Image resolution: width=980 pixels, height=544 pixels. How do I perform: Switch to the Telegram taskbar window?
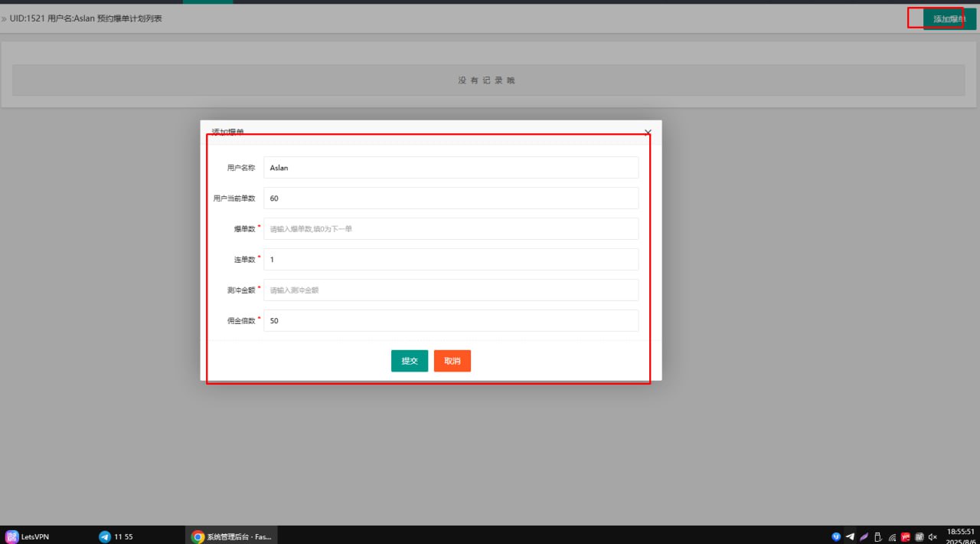(116, 537)
